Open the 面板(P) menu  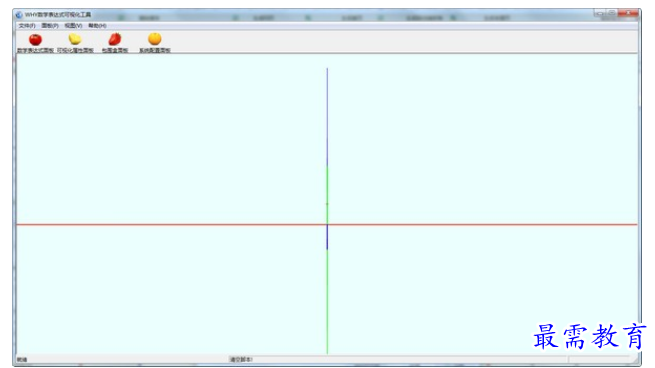pos(50,26)
